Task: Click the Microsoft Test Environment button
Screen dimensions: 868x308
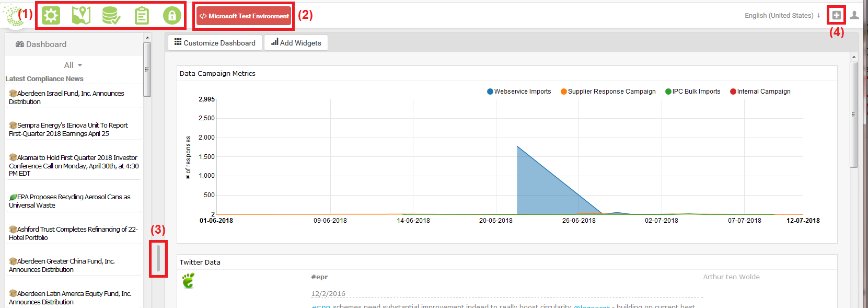Action: (x=244, y=16)
